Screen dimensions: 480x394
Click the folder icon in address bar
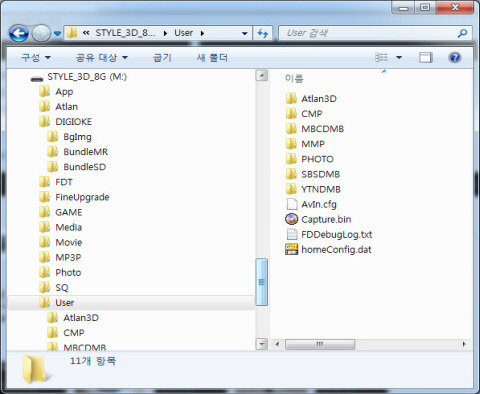pos(72,33)
